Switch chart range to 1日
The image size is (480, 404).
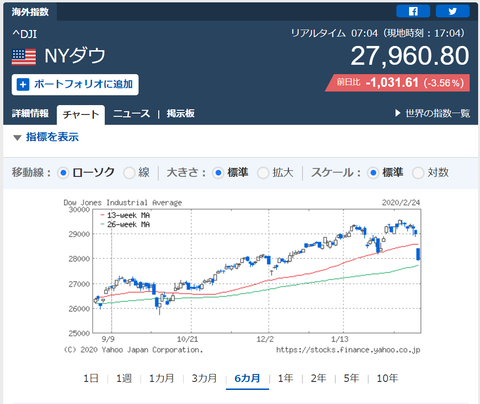tap(91, 378)
